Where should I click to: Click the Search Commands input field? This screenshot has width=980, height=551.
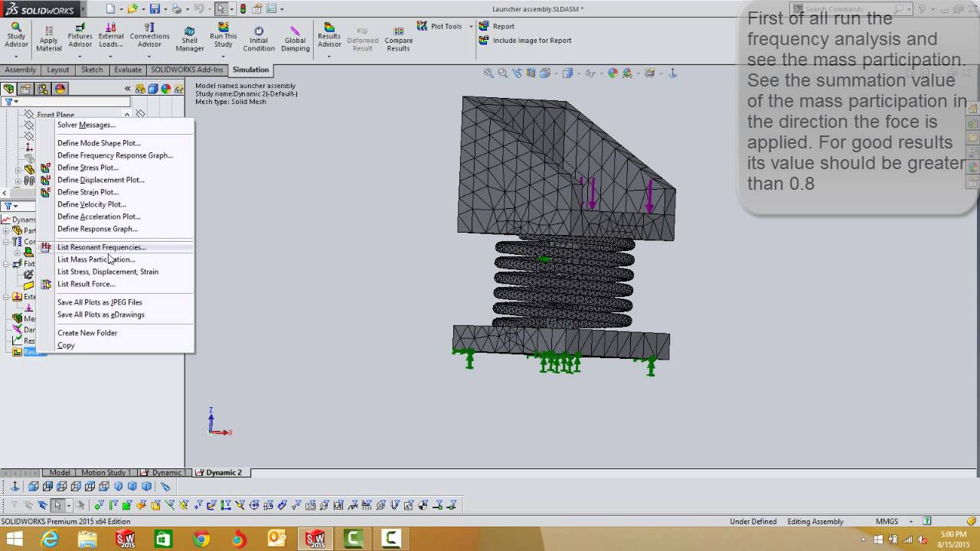849,9
